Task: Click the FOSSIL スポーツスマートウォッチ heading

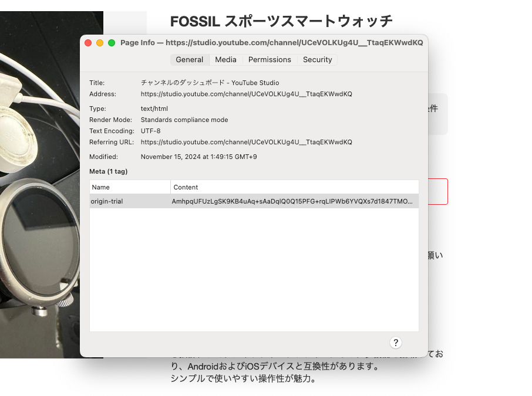Action: tap(281, 21)
